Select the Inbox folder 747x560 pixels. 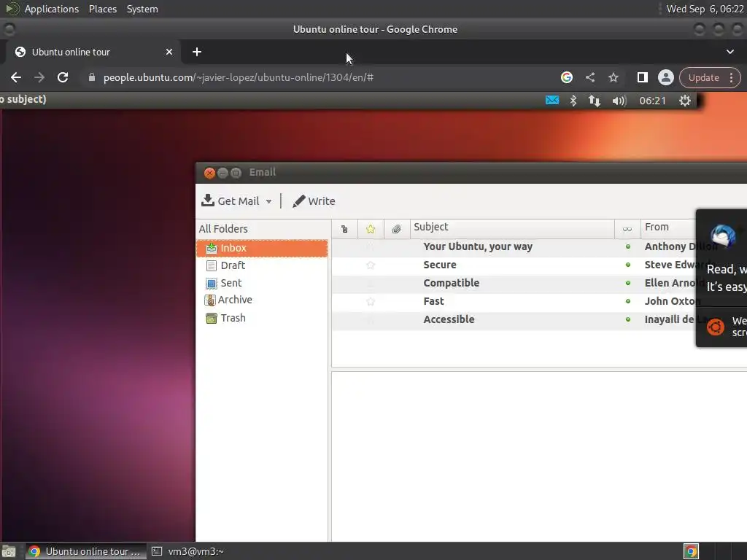[262, 248]
